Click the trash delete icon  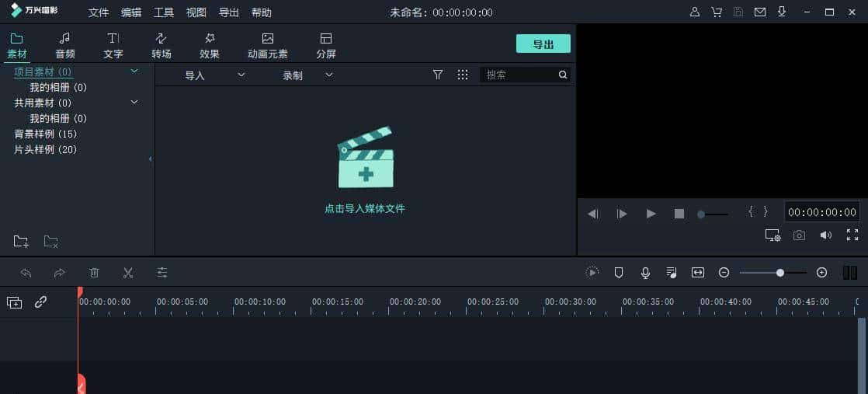(x=94, y=273)
